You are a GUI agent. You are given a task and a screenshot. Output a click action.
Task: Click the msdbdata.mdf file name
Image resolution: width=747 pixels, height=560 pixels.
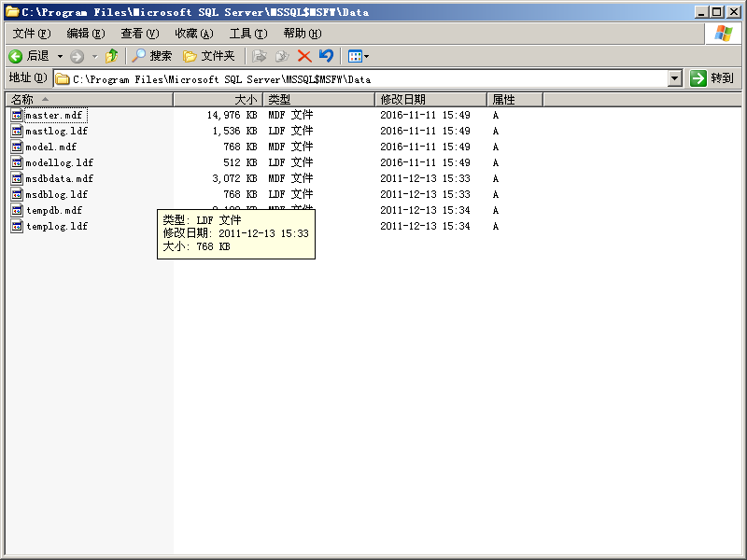point(60,178)
